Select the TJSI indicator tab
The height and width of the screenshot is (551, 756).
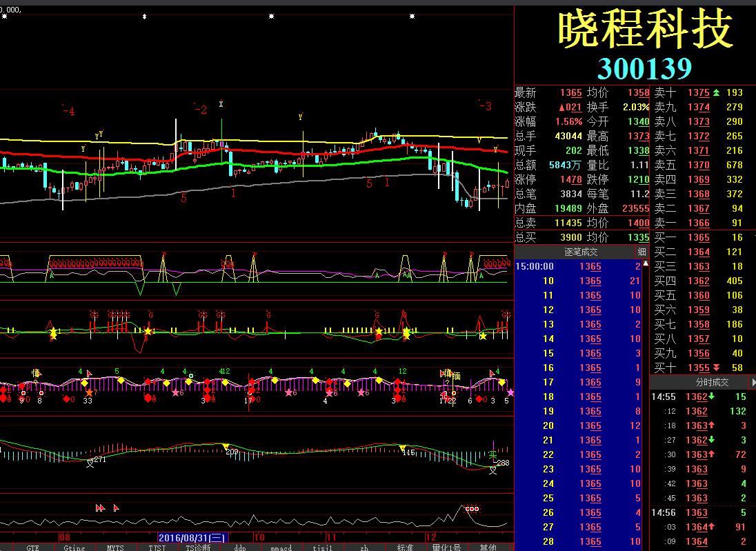click(157, 548)
